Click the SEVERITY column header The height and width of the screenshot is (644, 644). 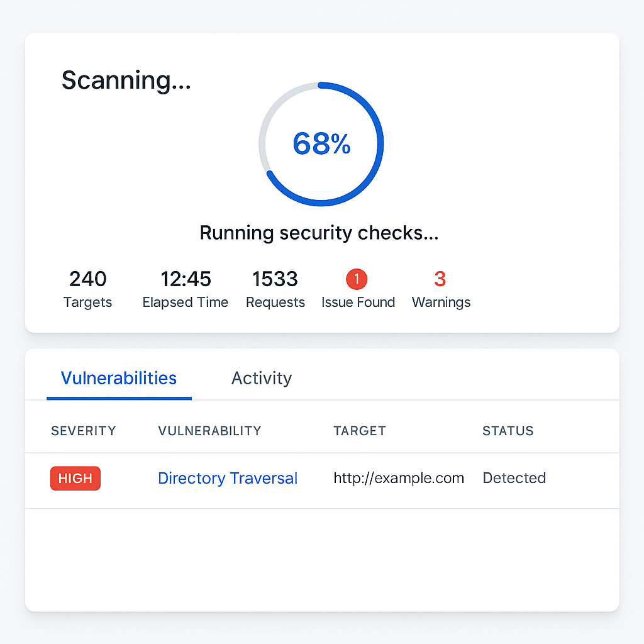click(x=84, y=431)
